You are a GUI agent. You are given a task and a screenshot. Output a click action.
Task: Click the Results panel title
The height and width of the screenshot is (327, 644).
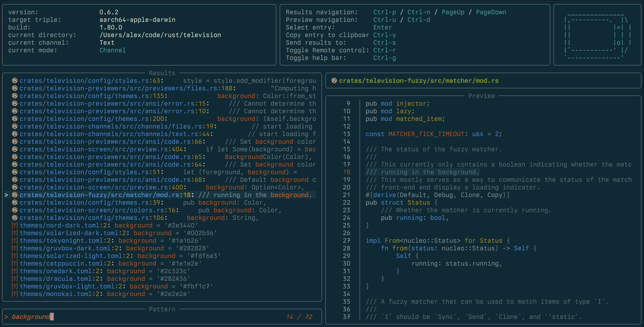pyautogui.click(x=162, y=73)
